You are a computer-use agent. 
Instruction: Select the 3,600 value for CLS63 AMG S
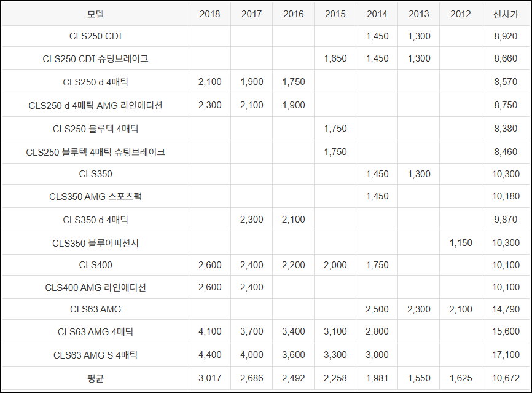coord(294,355)
